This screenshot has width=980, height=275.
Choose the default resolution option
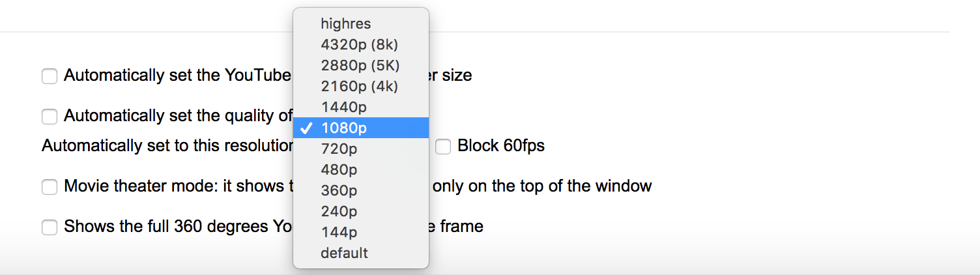pyautogui.click(x=344, y=253)
